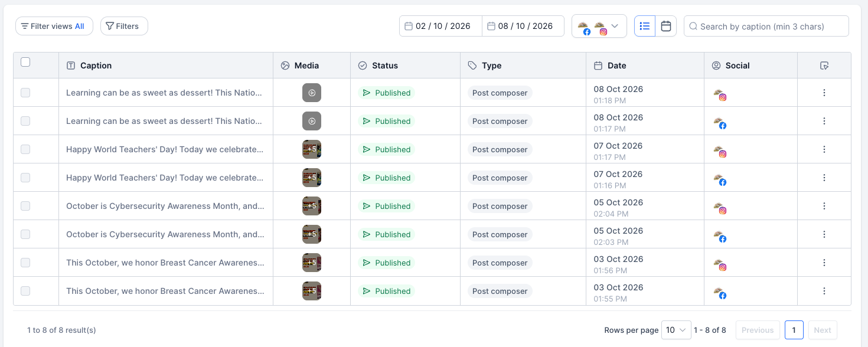Select the checkbox for the 03 Oct 01:56 PM post

[25, 263]
